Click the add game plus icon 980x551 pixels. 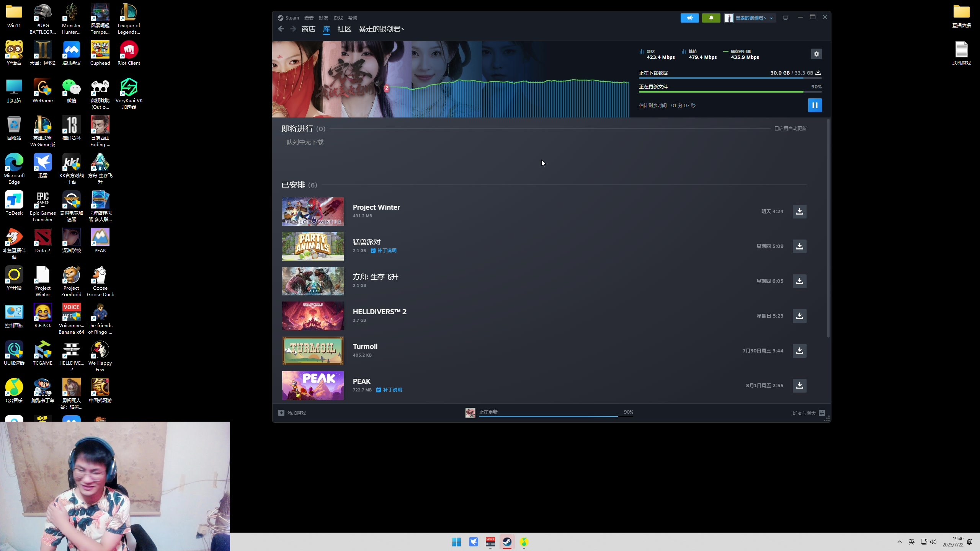click(x=281, y=413)
